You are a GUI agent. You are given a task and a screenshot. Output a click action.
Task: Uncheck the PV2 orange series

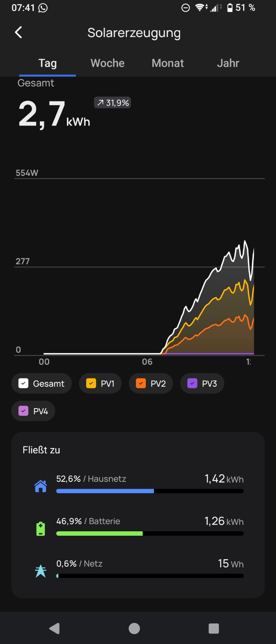pos(141,383)
